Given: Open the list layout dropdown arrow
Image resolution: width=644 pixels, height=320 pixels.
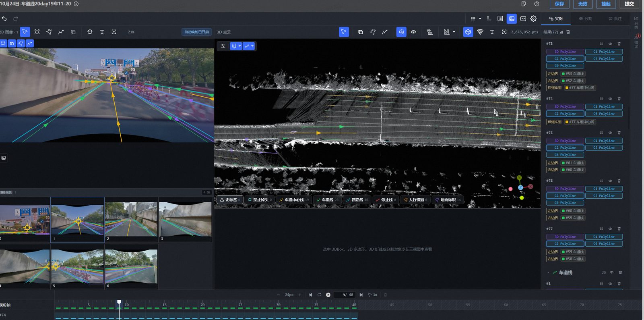Looking at the screenshot, I should point(480,19).
